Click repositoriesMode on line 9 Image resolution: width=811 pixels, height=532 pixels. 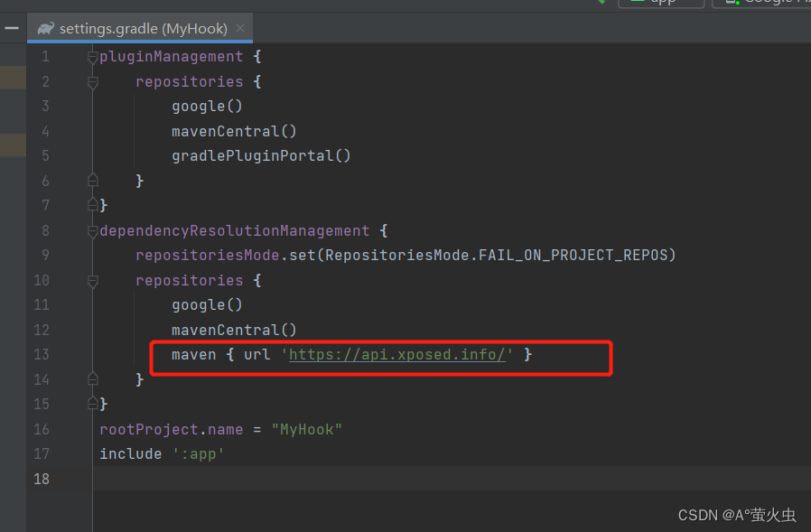tap(208, 256)
